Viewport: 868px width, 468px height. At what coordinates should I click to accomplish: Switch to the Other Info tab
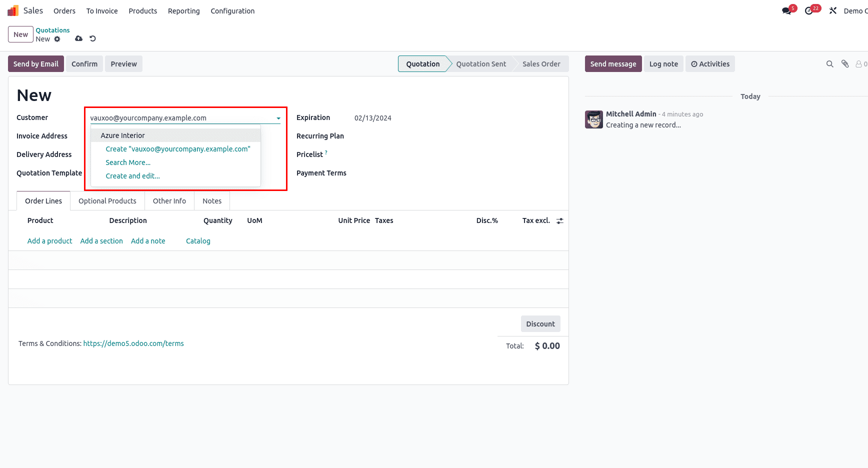tap(169, 201)
